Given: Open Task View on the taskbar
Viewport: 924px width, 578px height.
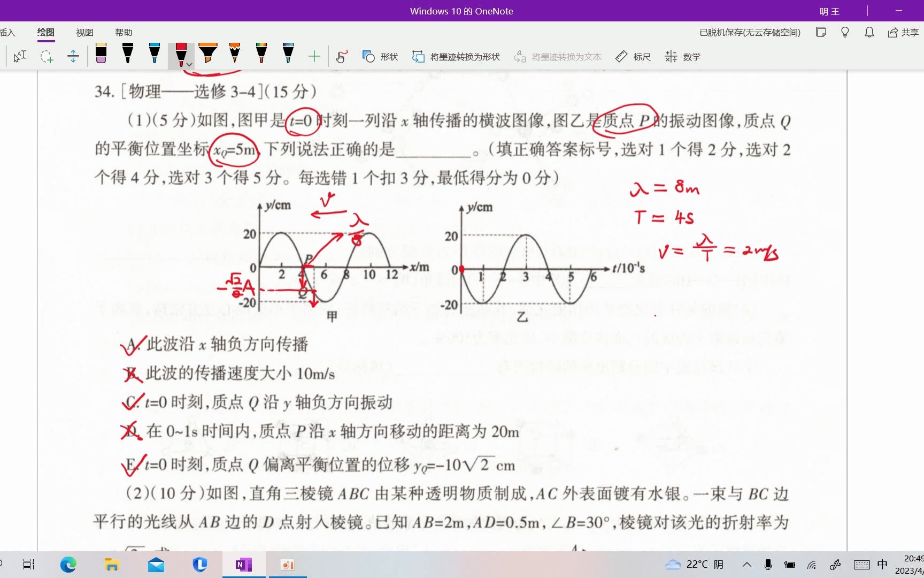Looking at the screenshot, I should coord(29,565).
